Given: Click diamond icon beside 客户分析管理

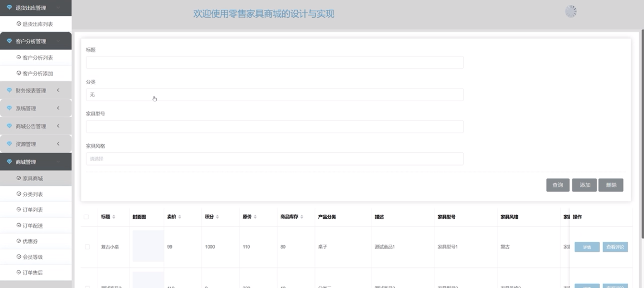Looking at the screenshot, I should (x=9, y=41).
